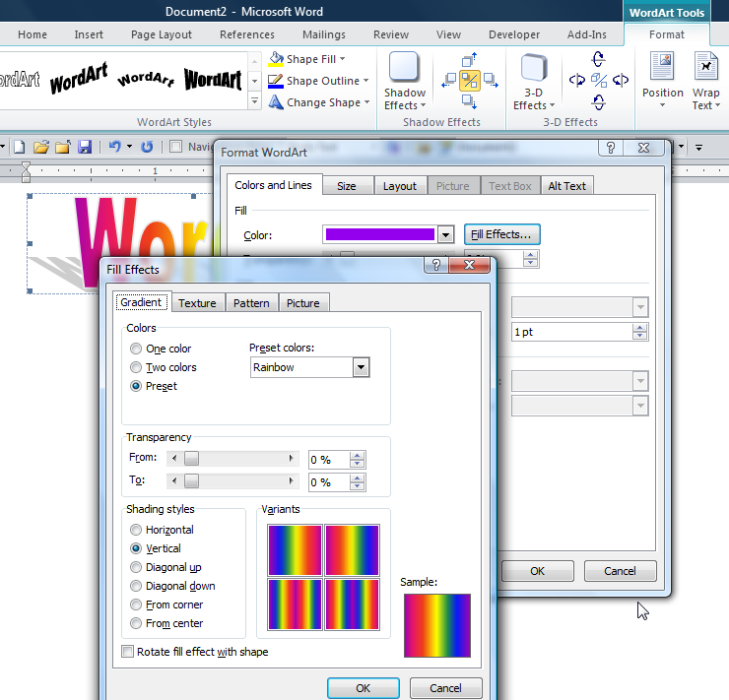The width and height of the screenshot is (729, 700).
Task: Click Help question mark in Fill Effects
Action: pyautogui.click(x=436, y=265)
